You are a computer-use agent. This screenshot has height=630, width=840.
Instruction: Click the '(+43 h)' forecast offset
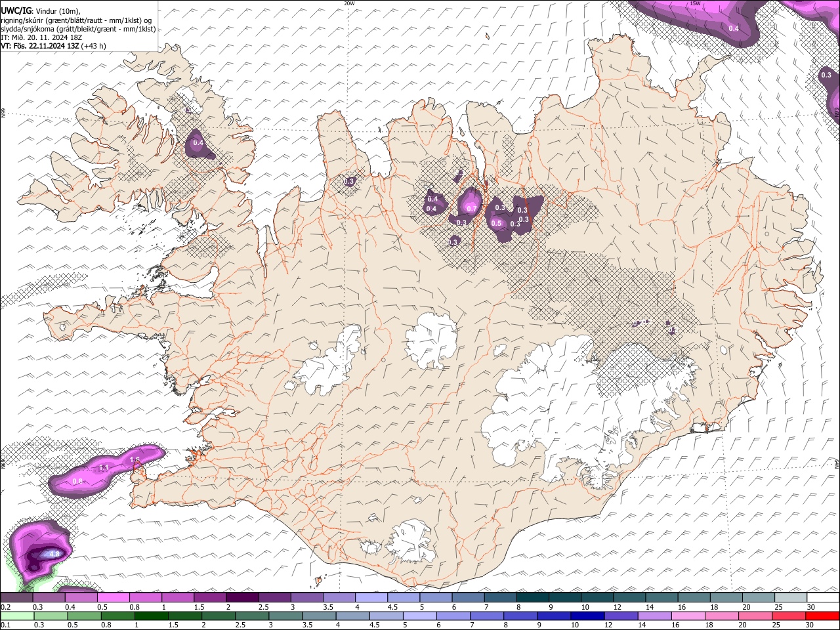94,46
